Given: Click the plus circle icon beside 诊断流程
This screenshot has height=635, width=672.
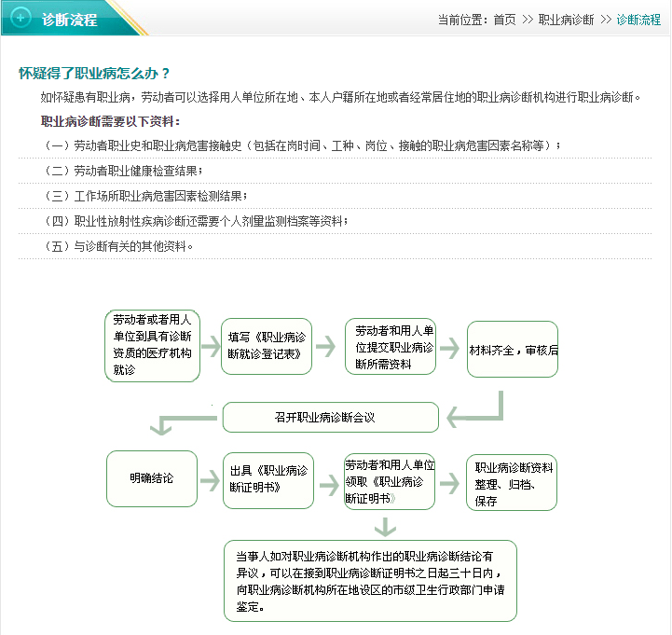Looking at the screenshot, I should point(21,18).
